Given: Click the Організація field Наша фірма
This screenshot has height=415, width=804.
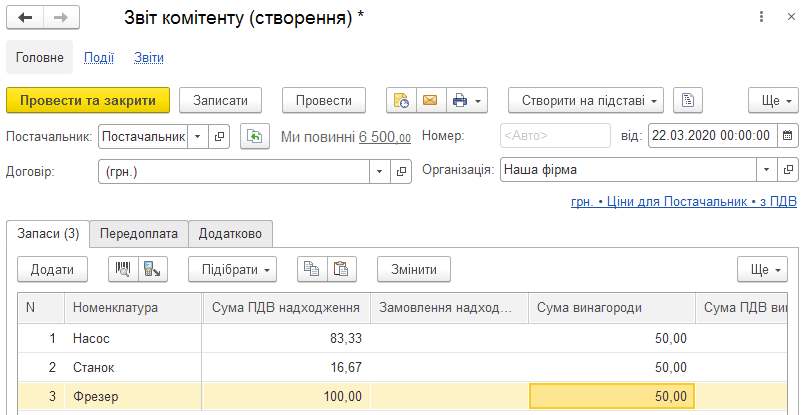Looking at the screenshot, I should [628, 169].
